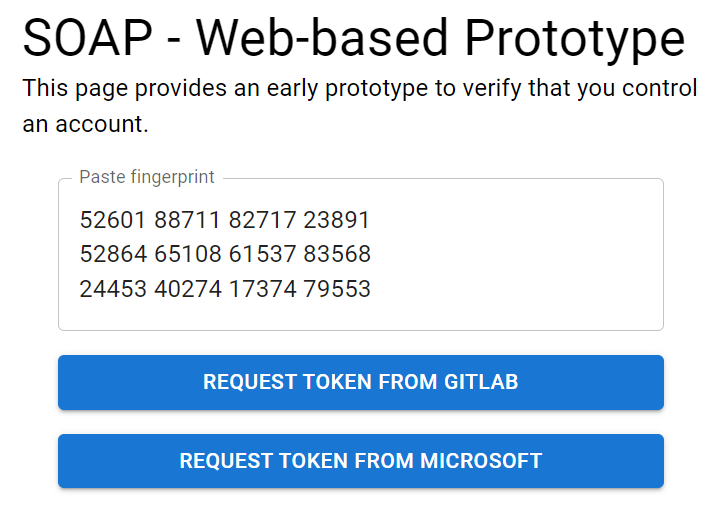
Task: Click the Request Token from GitLab button
Action: (360, 382)
